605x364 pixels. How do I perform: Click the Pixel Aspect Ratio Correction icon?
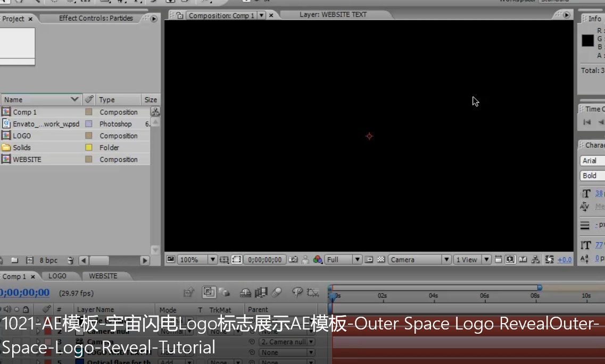pyautogui.click(x=498, y=260)
